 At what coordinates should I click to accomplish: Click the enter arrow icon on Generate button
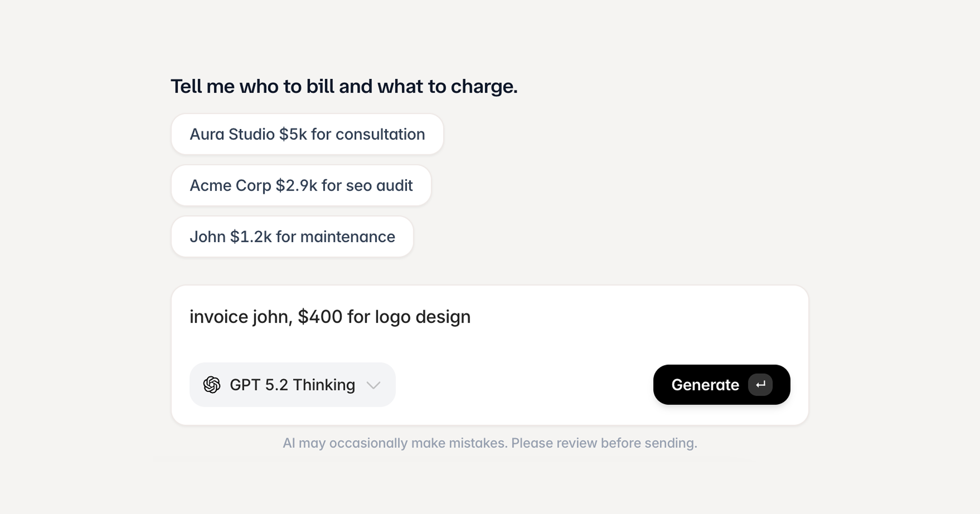coord(761,385)
